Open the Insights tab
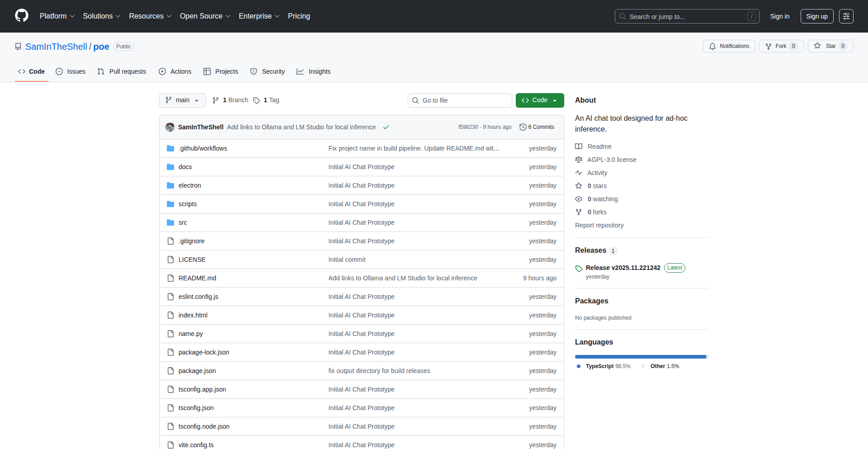 click(314, 71)
